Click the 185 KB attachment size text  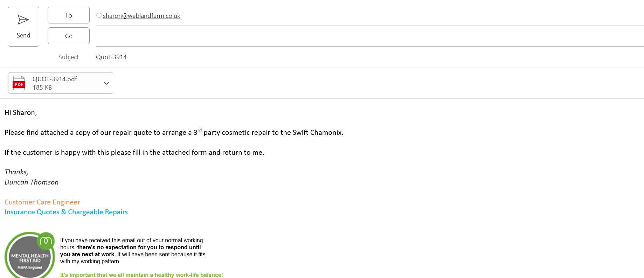point(42,88)
